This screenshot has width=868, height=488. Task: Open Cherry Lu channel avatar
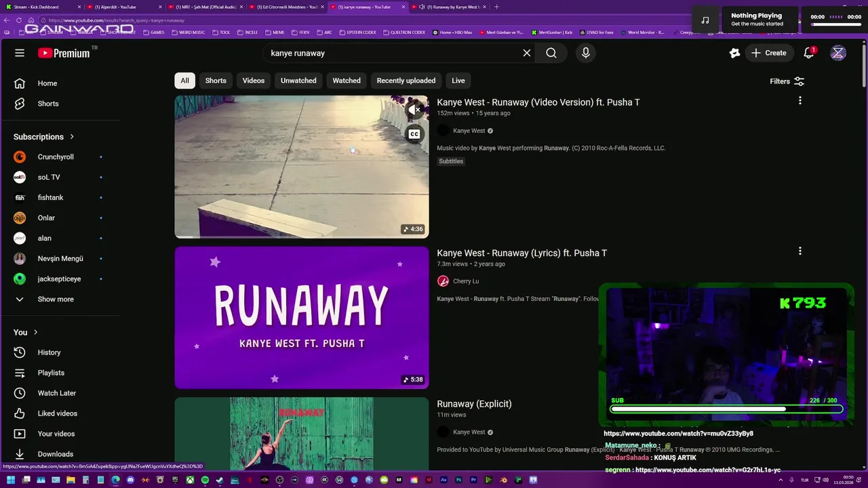(x=443, y=281)
